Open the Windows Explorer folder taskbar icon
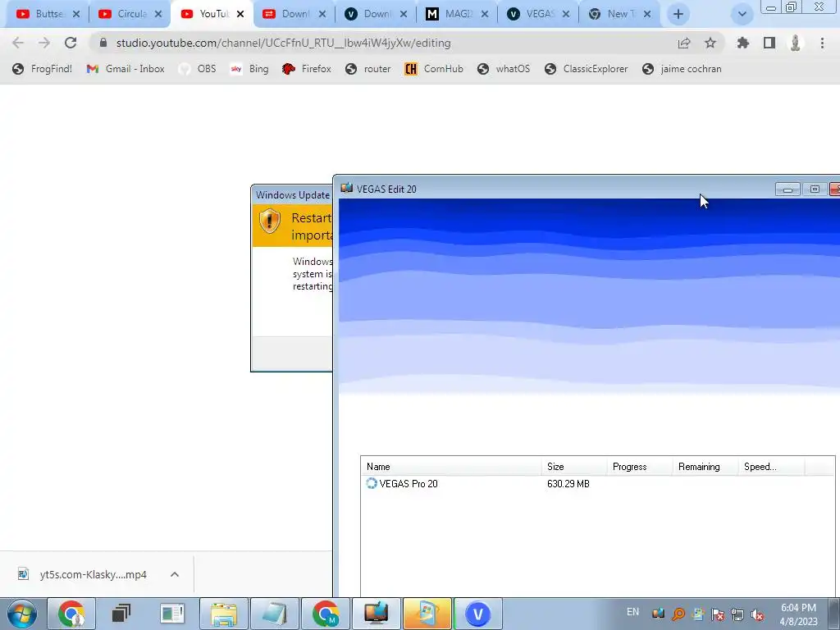The height and width of the screenshot is (630, 840). click(223, 614)
